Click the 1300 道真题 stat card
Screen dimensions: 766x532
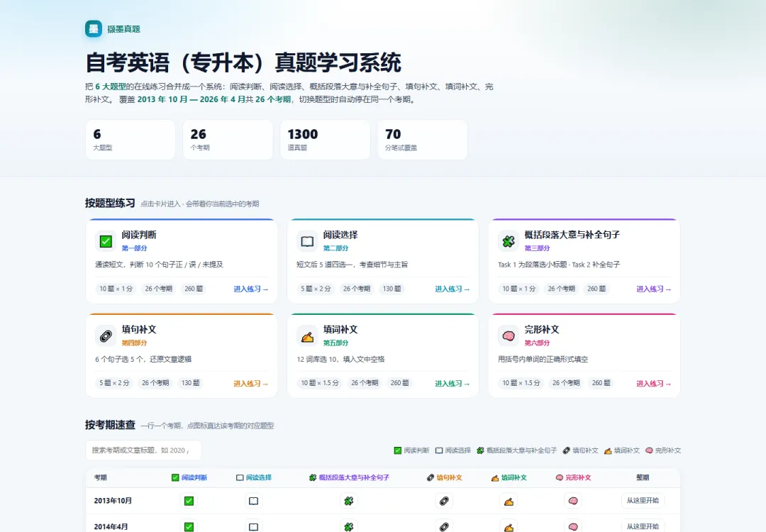tap(326, 140)
